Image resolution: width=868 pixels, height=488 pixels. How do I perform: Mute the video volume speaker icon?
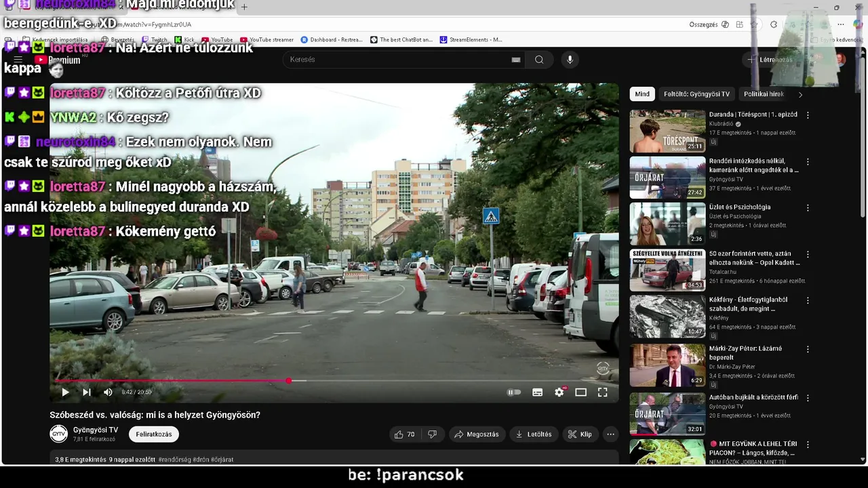[x=108, y=392]
